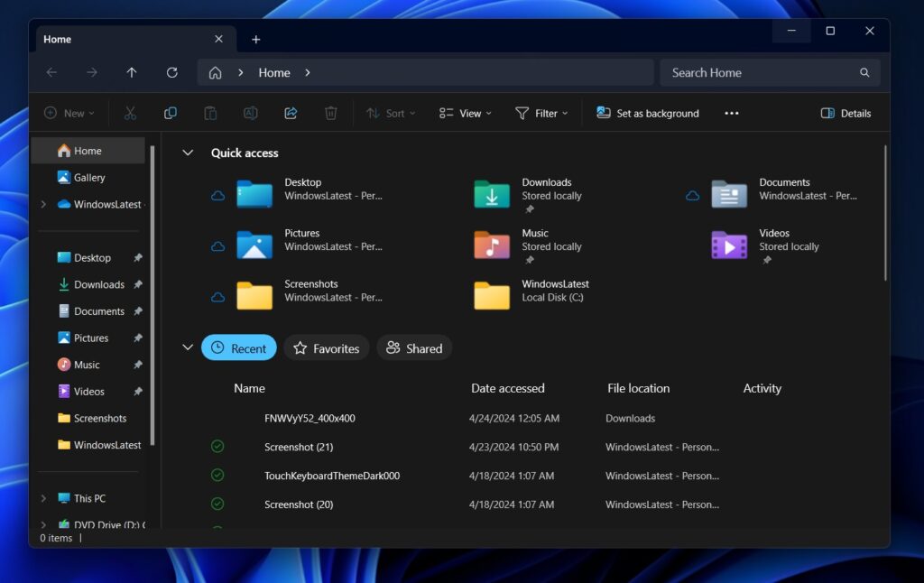Switch to the Shared tab
924x583 pixels.
(x=414, y=347)
